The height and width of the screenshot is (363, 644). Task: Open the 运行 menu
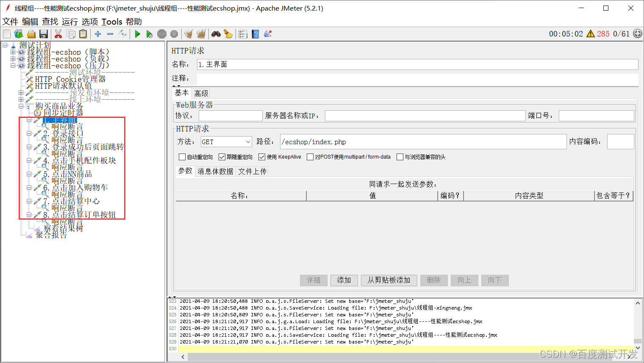tap(70, 22)
